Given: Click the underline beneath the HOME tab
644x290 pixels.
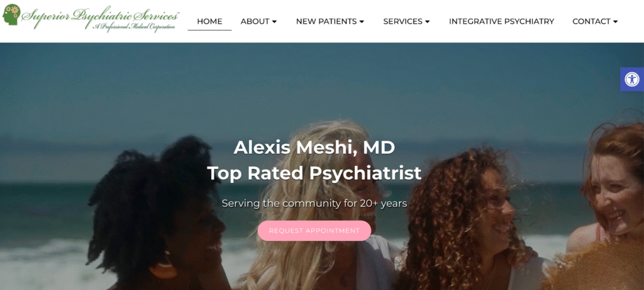Looking at the screenshot, I should pos(209,30).
